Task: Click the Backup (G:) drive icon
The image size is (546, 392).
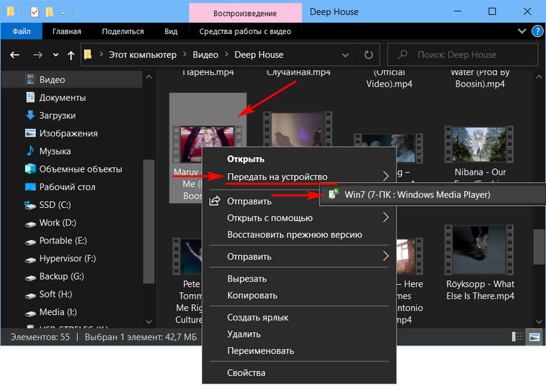Action: tap(30, 277)
